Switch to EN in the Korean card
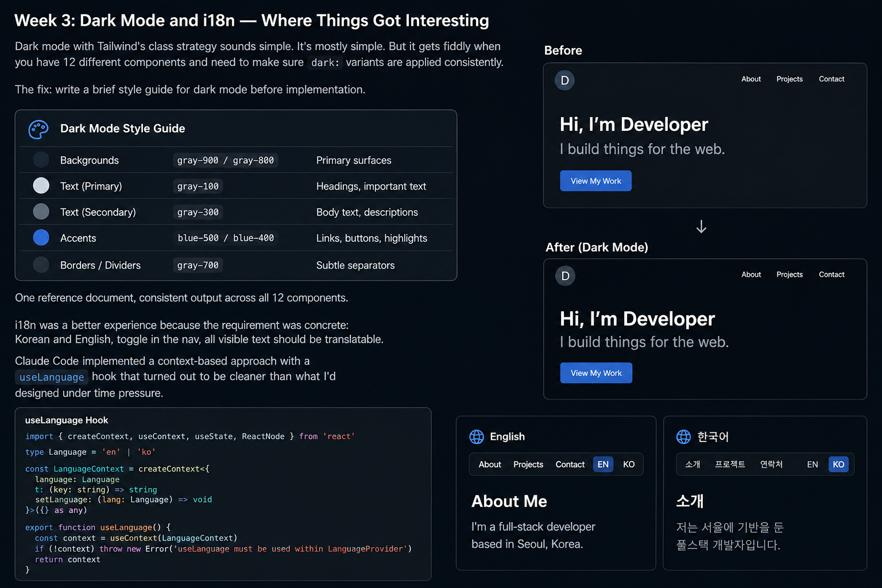 point(813,465)
